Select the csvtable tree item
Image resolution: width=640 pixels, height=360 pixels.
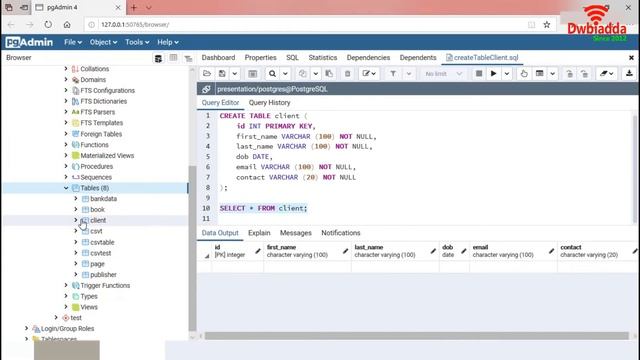coord(102,242)
